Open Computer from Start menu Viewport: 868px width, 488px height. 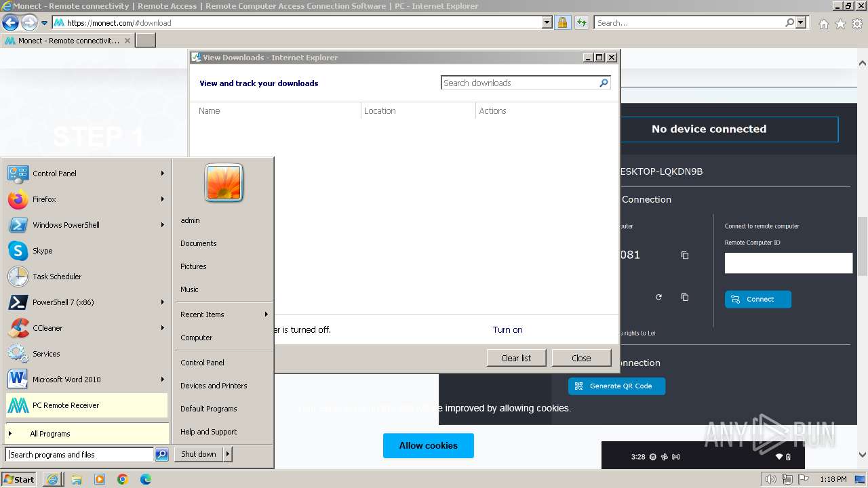(197, 338)
